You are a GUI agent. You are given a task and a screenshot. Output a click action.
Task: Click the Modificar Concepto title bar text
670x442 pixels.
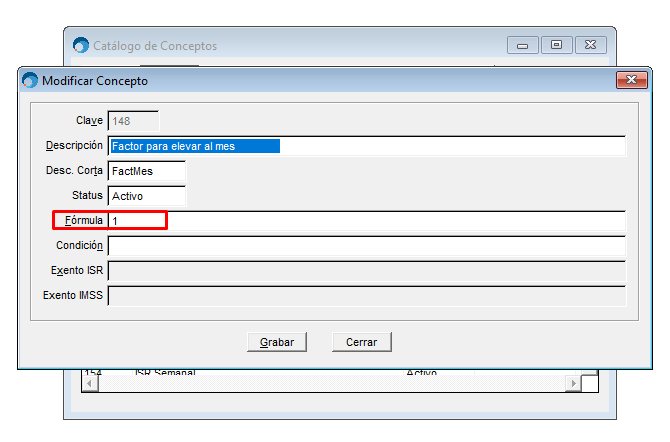pyautogui.click(x=95, y=80)
